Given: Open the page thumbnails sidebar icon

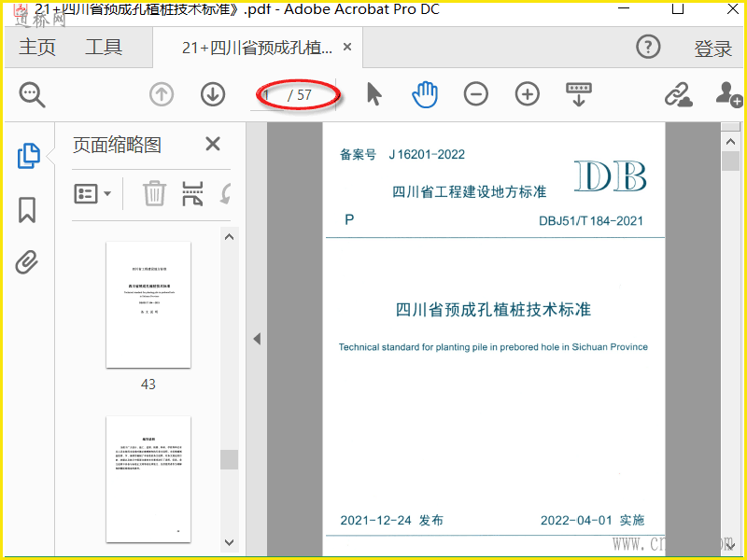Looking at the screenshot, I should tap(29, 156).
